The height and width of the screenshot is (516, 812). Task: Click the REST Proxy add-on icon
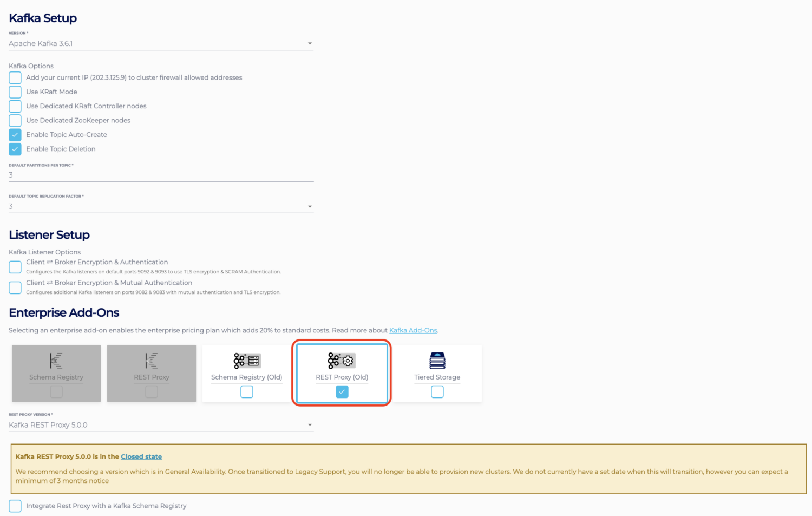coord(151,360)
